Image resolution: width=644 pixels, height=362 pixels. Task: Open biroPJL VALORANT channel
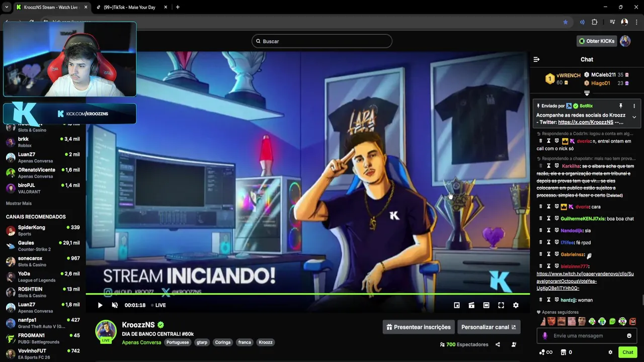43,188
